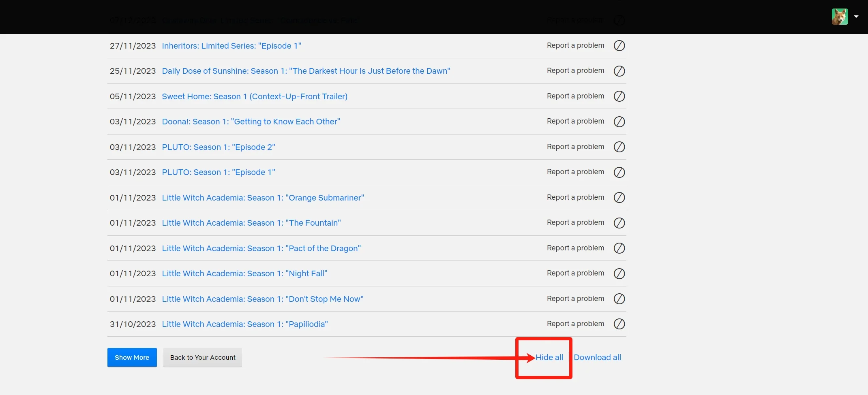The width and height of the screenshot is (868, 395).
Task: Hide the Papiliodia episode entry
Action: (619, 324)
